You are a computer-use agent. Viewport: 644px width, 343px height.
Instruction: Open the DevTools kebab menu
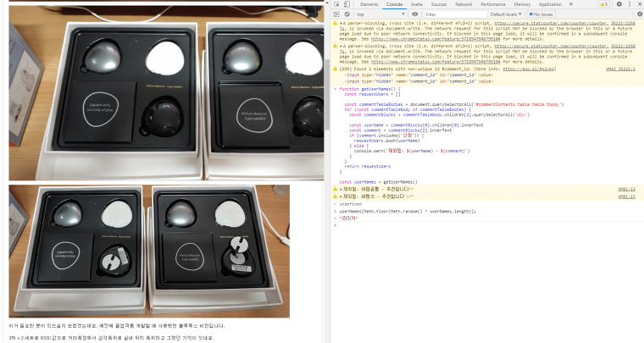coord(630,4)
